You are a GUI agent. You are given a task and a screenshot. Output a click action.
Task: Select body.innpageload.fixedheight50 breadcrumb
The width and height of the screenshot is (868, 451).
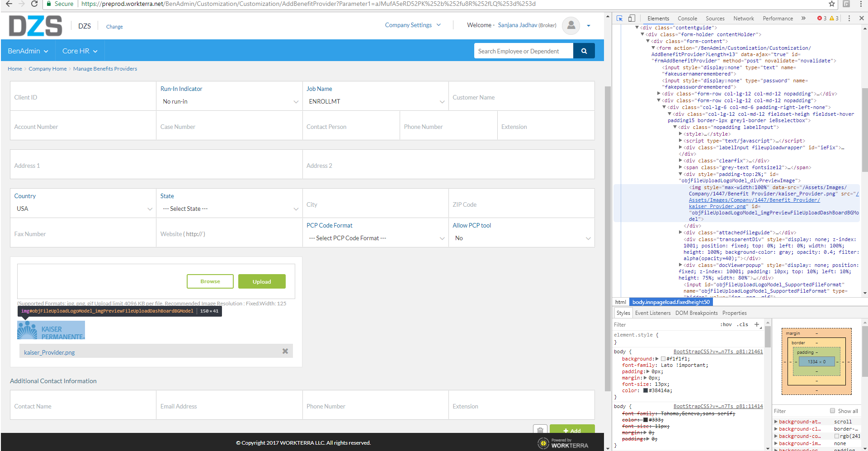tap(671, 302)
